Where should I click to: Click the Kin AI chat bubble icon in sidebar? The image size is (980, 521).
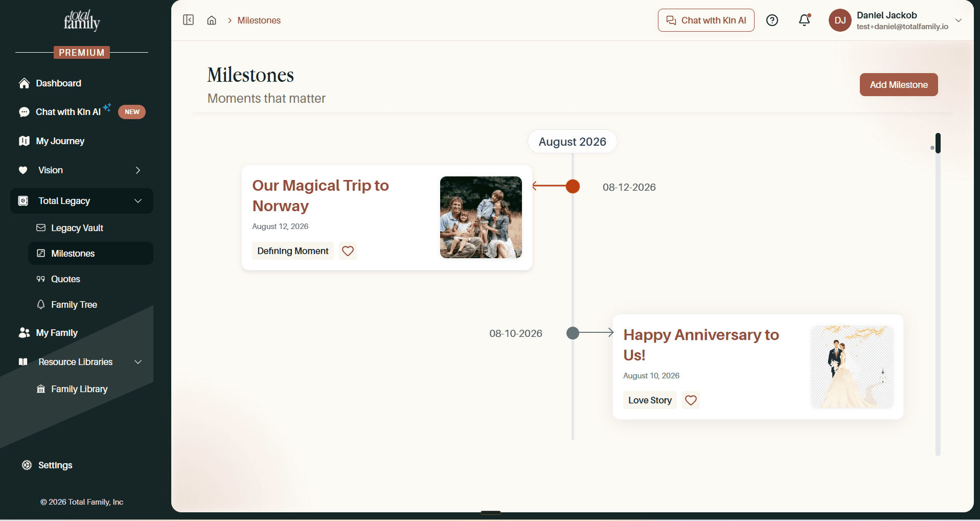24,112
